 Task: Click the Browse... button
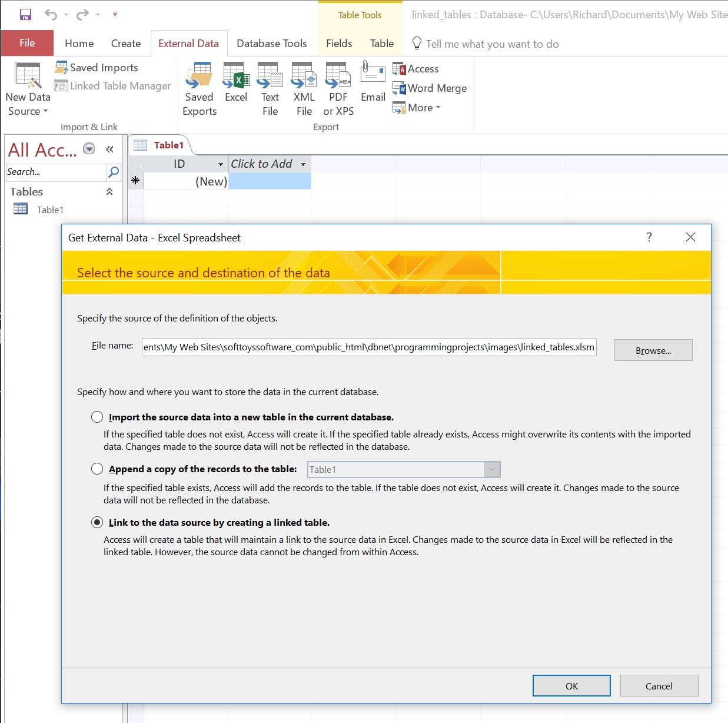[x=653, y=350]
